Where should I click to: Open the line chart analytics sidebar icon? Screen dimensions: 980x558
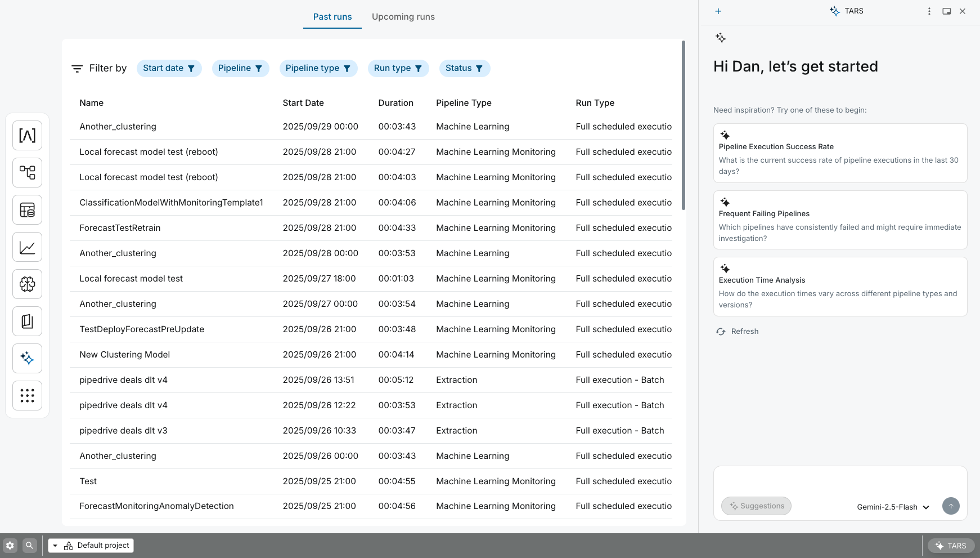click(27, 247)
